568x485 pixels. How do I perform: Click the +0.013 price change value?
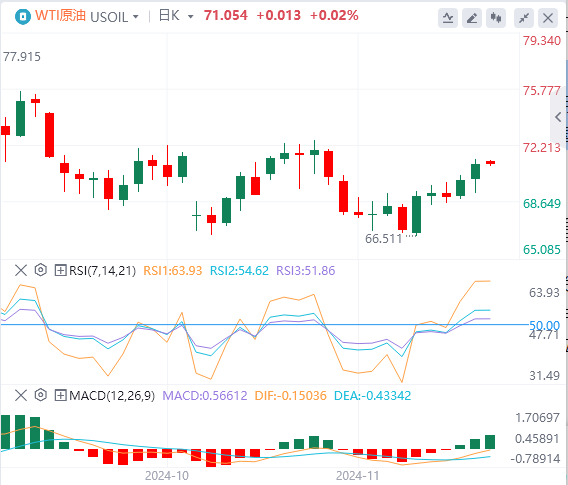tap(279, 16)
